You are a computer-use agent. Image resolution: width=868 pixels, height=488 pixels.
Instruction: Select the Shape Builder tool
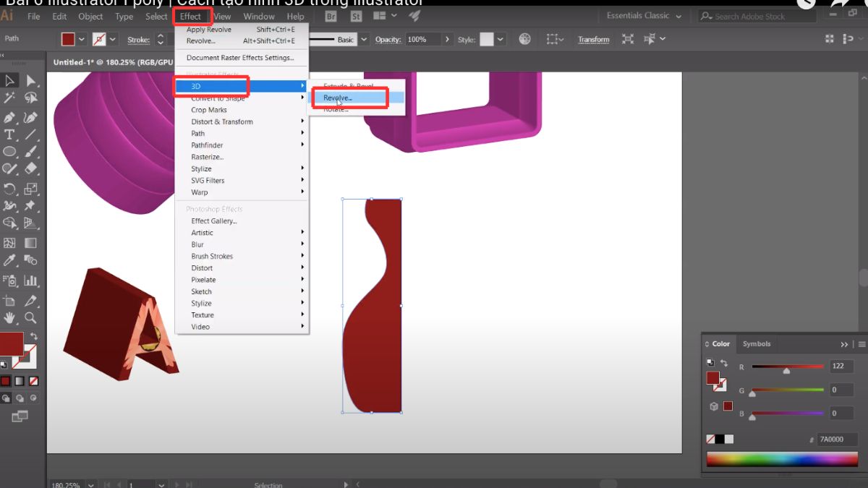10,224
